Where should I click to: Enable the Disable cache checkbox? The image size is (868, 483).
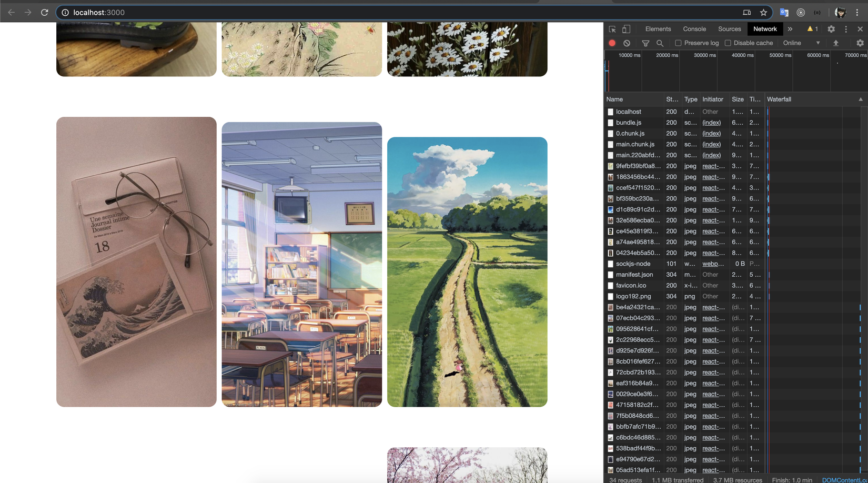point(728,43)
